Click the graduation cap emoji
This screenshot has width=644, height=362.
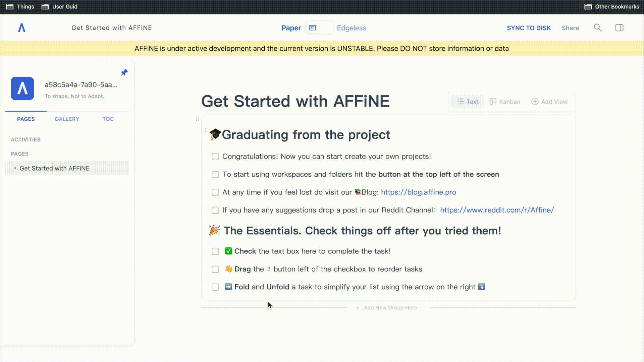tap(215, 134)
